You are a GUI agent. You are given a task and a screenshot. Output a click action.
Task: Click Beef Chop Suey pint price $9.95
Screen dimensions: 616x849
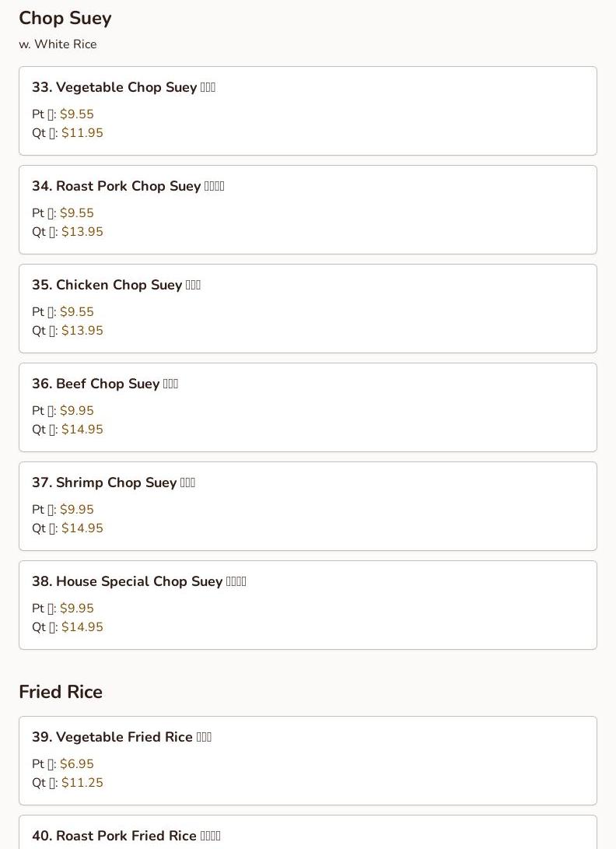[76, 411]
